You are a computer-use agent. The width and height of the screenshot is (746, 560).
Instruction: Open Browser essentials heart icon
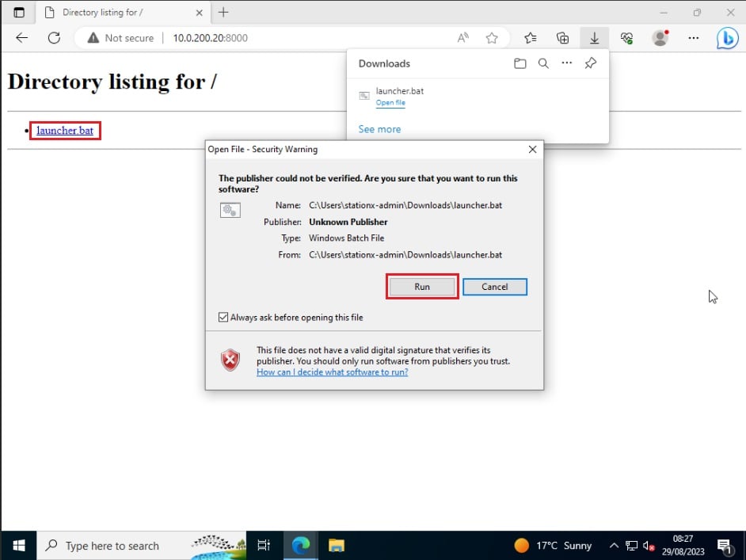(626, 37)
